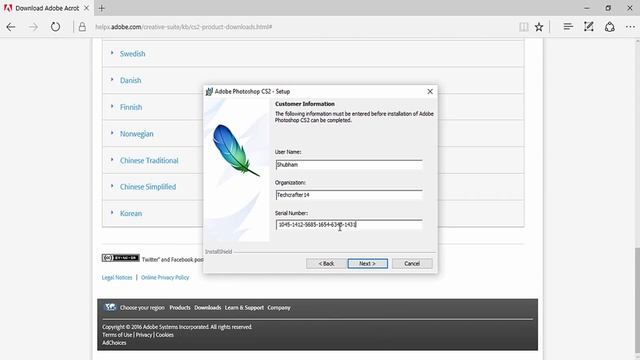Open the Terms of Use link
Viewport: 640px width, 360px height.
click(117, 335)
